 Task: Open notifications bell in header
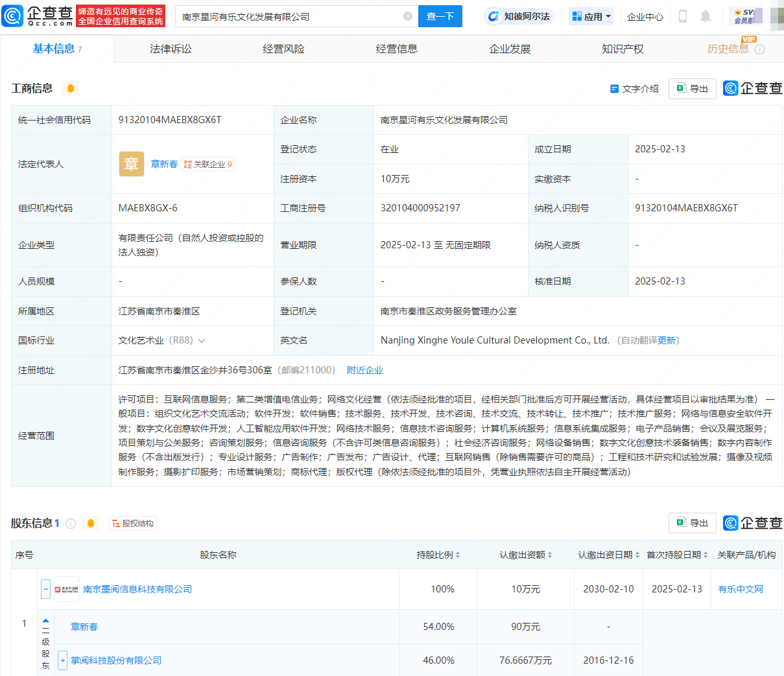click(706, 16)
